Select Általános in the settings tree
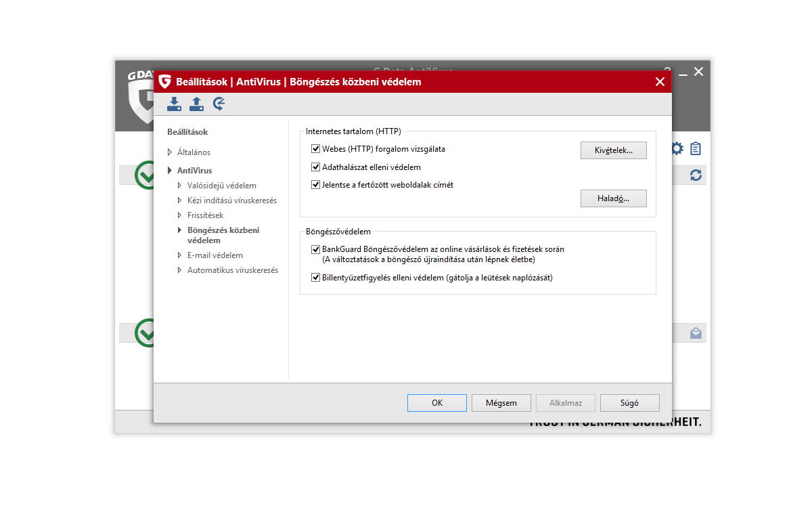Image resolution: width=812 pixels, height=508 pixels. coord(194,152)
